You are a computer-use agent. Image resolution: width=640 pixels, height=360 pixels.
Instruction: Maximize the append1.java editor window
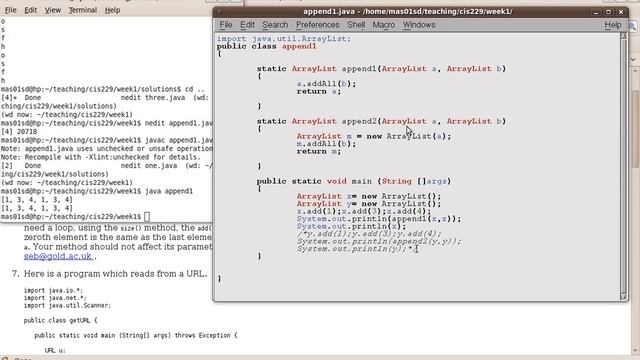coord(608,12)
